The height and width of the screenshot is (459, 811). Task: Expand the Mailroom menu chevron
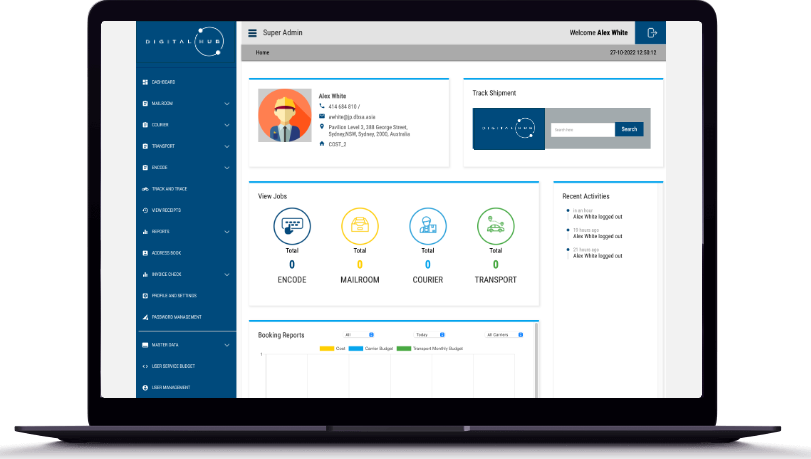click(227, 104)
